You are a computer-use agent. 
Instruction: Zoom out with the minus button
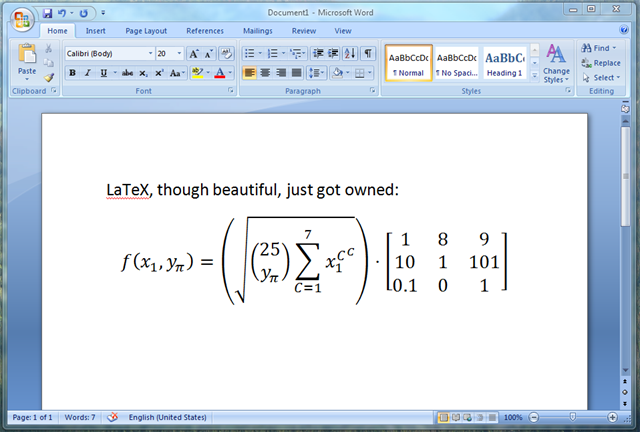click(533, 417)
